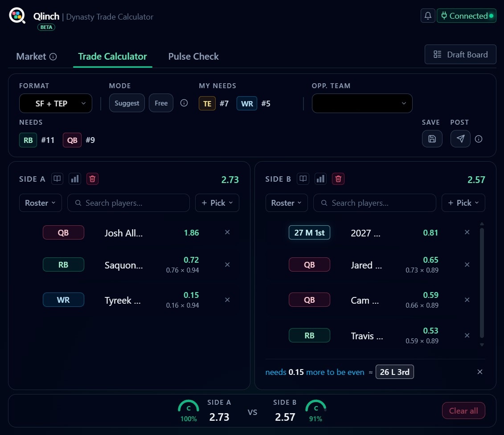The image size is (504, 435).
Task: Dismiss the needs-more-to-be-even suggestion
Action: click(479, 372)
